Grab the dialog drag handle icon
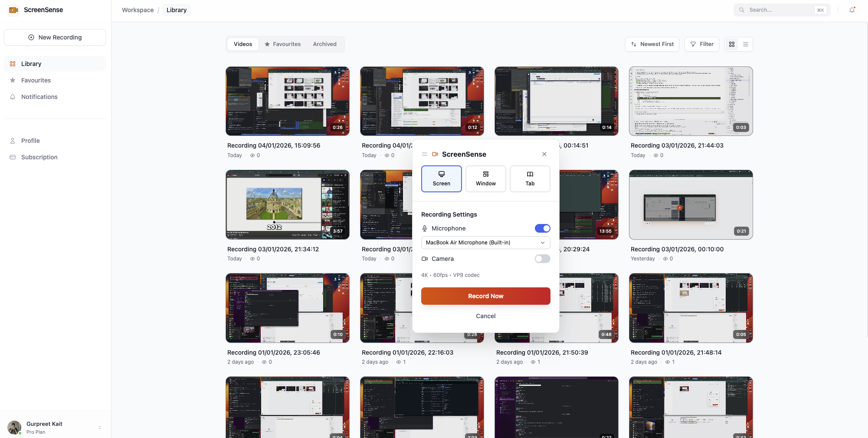Screen dimensions: 868x438 click(425, 154)
